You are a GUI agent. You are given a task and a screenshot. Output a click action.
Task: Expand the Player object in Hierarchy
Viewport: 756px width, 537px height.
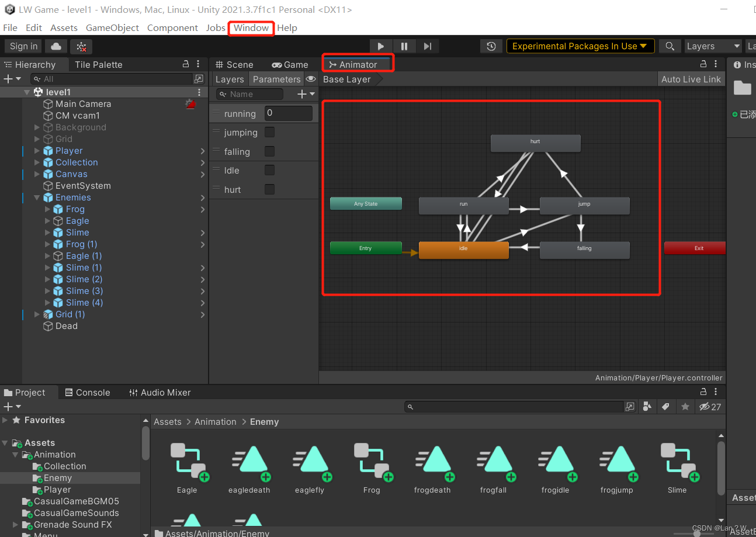click(x=37, y=151)
